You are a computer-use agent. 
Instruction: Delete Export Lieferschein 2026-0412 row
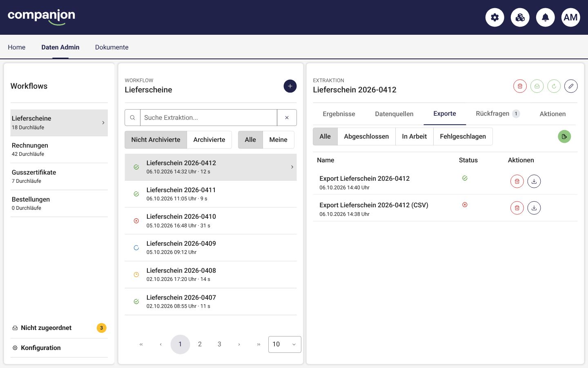(x=517, y=181)
